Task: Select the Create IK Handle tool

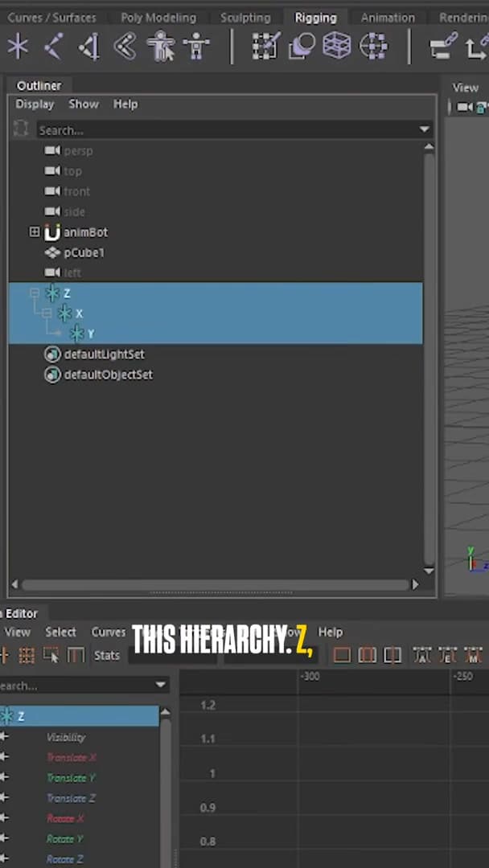Action: pos(89,46)
